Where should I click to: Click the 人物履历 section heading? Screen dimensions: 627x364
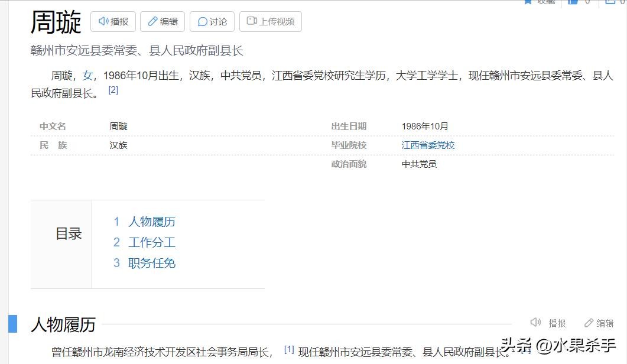[63, 324]
